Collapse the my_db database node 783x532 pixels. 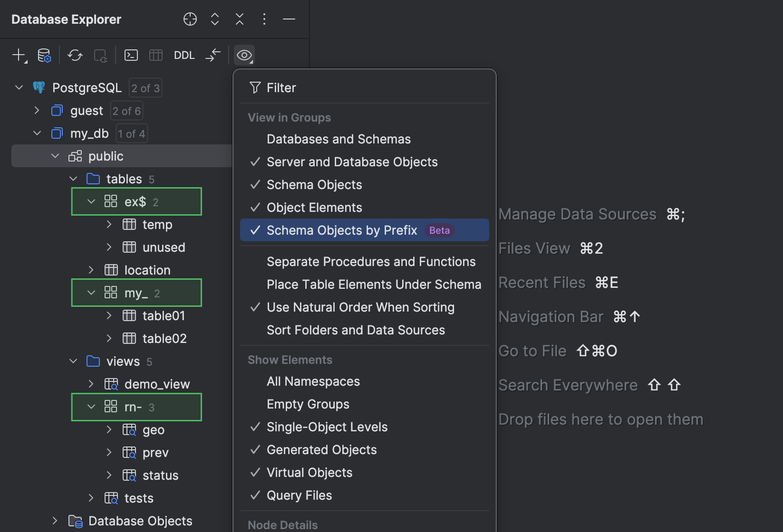click(37, 133)
